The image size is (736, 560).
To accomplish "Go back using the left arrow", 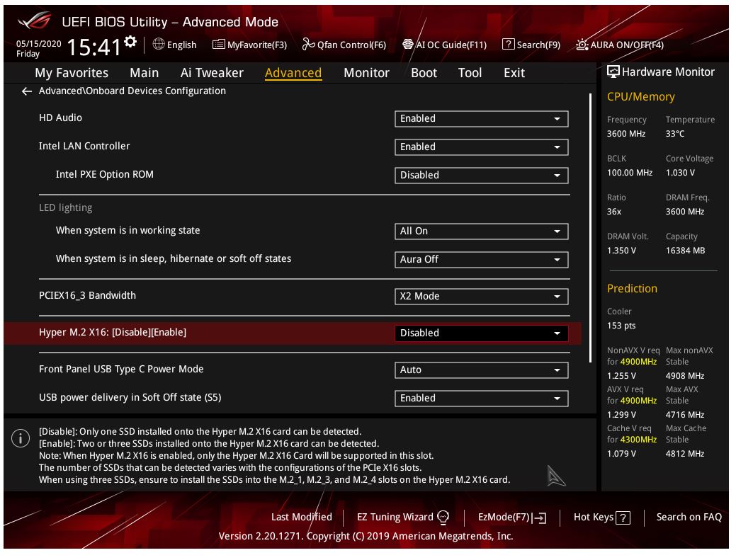I will point(27,91).
